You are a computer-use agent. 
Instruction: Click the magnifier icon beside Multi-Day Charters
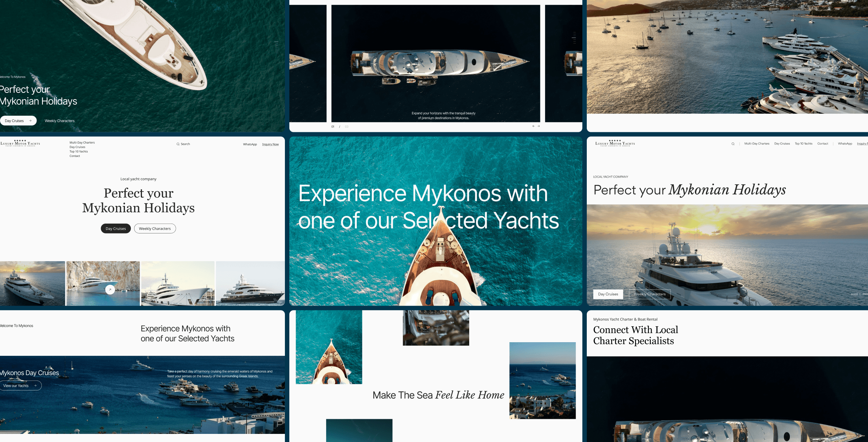coord(733,144)
